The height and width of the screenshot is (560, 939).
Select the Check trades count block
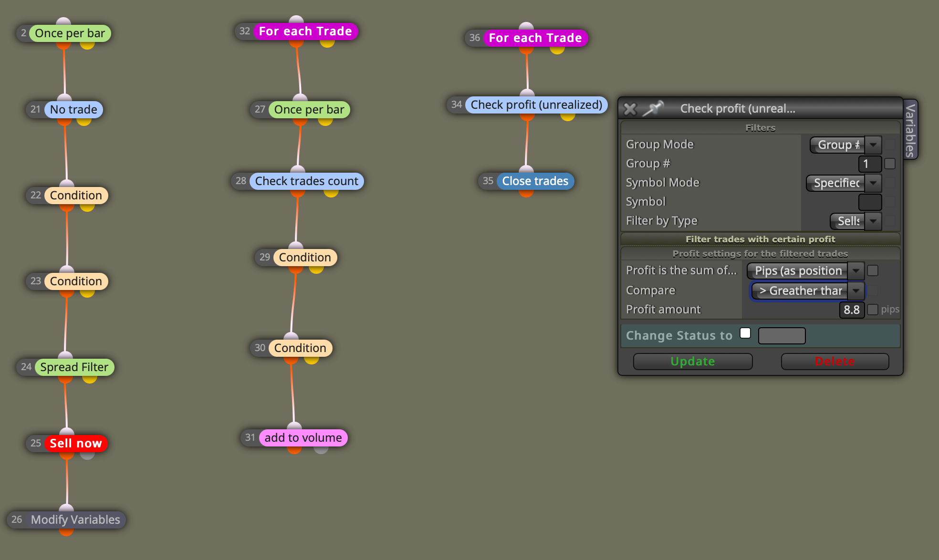pyautogui.click(x=306, y=181)
